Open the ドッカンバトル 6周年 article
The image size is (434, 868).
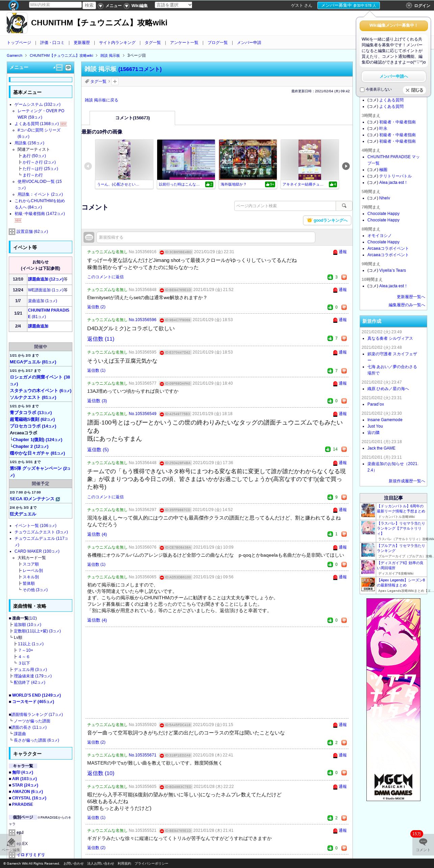coord(401,509)
